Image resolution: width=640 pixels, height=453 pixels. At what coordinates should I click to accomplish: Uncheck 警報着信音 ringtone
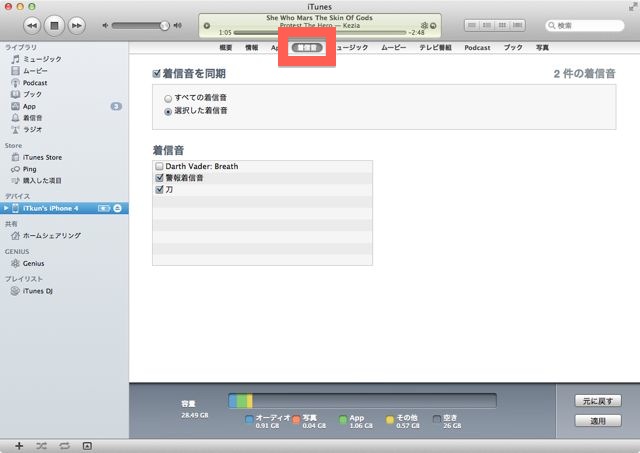pos(160,178)
